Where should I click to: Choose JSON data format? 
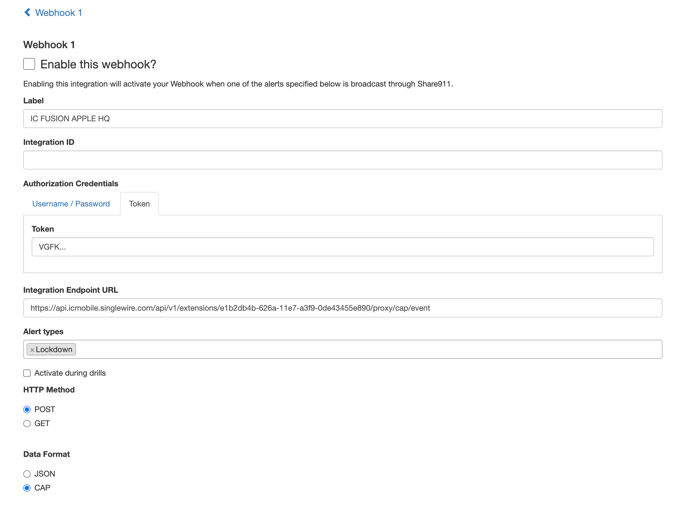point(27,474)
